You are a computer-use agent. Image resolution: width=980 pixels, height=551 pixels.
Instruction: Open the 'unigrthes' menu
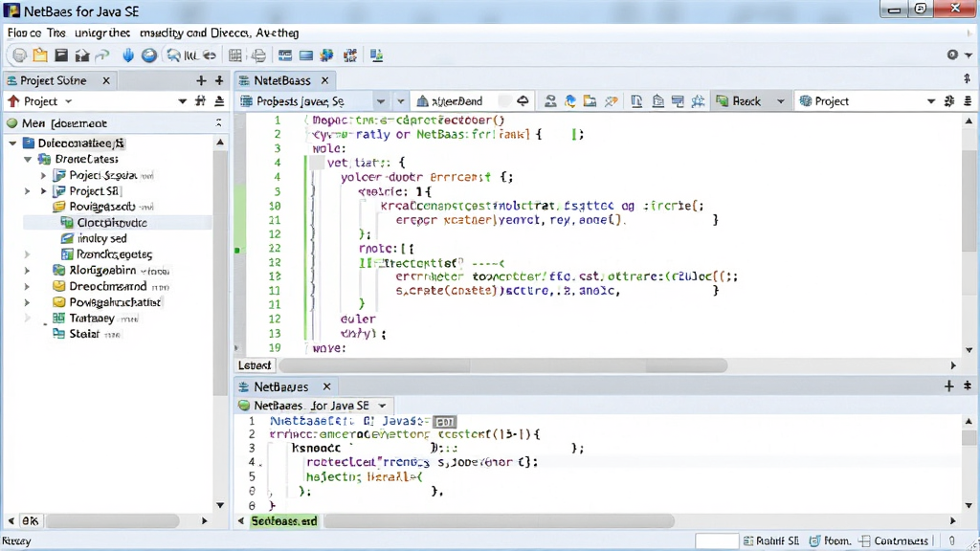(x=101, y=33)
